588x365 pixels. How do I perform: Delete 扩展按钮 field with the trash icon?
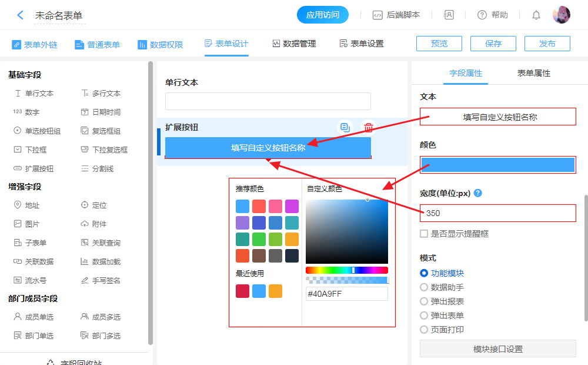point(369,127)
